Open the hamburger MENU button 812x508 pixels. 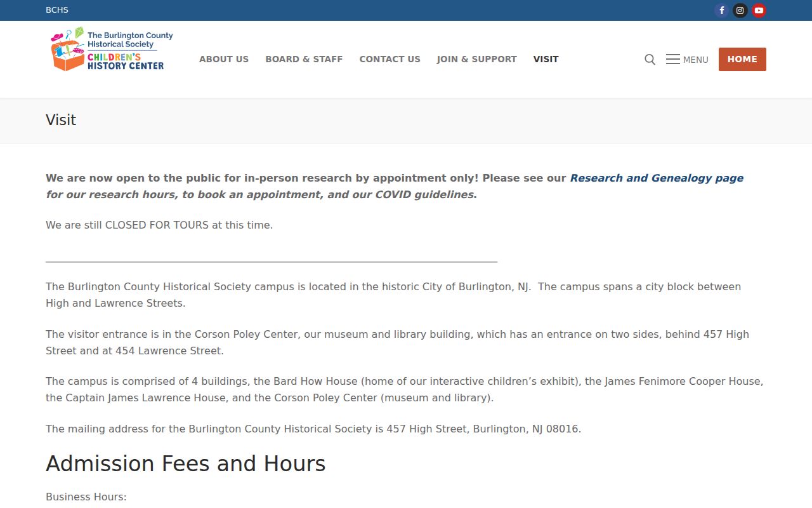tap(687, 60)
